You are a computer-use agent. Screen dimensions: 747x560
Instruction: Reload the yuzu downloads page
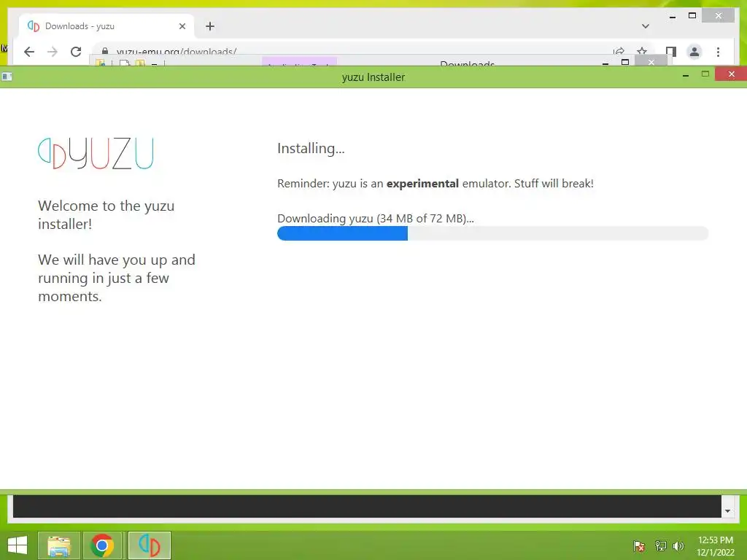tap(76, 52)
